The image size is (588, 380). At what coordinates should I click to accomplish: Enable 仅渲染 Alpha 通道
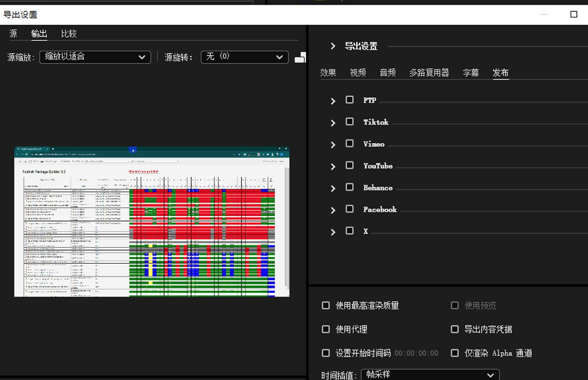pos(455,353)
